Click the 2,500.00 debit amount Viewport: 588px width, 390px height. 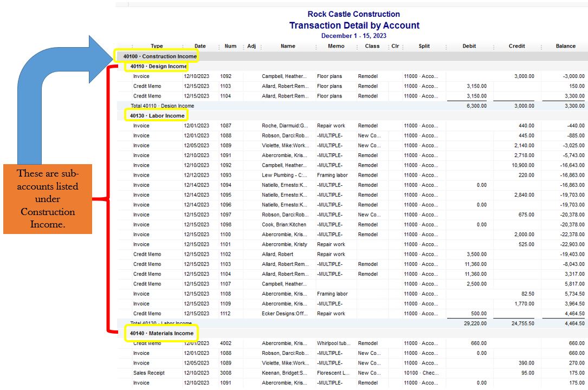(x=476, y=284)
